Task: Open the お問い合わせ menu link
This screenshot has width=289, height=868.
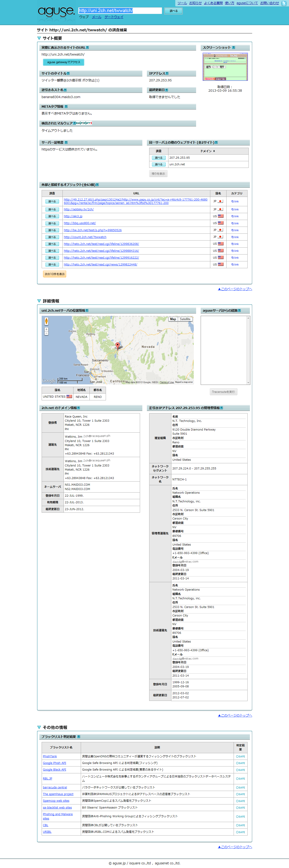Action: click(270, 3)
